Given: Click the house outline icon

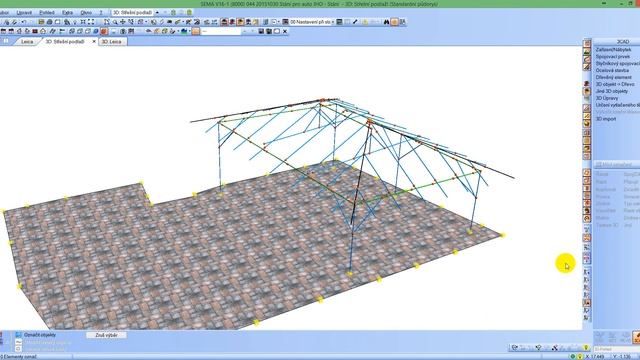Looking at the screenshot, I should click(43, 31).
